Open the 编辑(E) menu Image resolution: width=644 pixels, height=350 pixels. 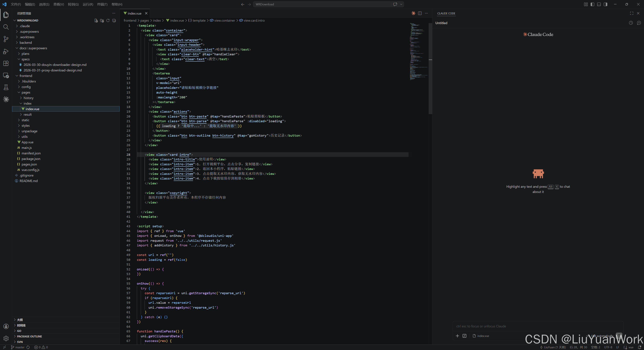30,4
